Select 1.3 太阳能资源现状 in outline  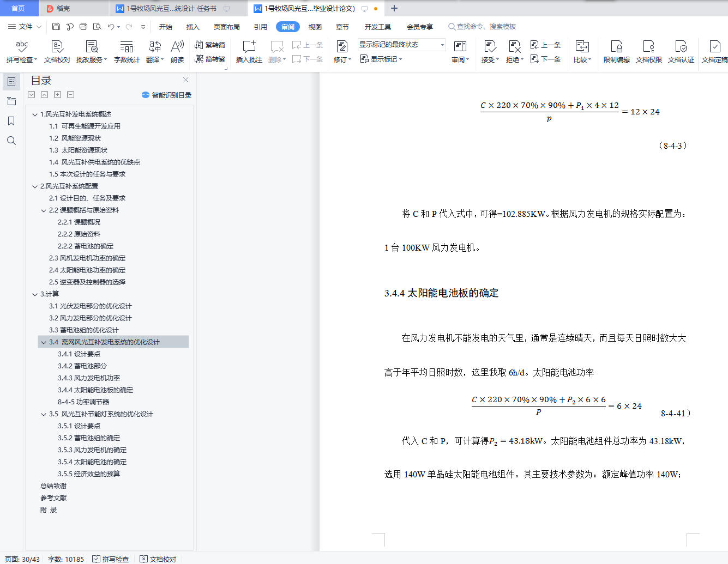point(78,150)
